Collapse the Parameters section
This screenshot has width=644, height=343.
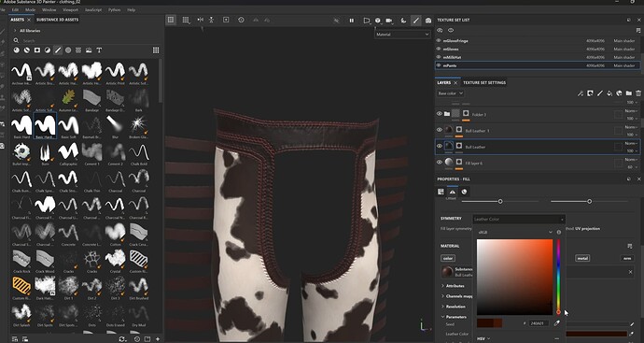click(x=442, y=317)
